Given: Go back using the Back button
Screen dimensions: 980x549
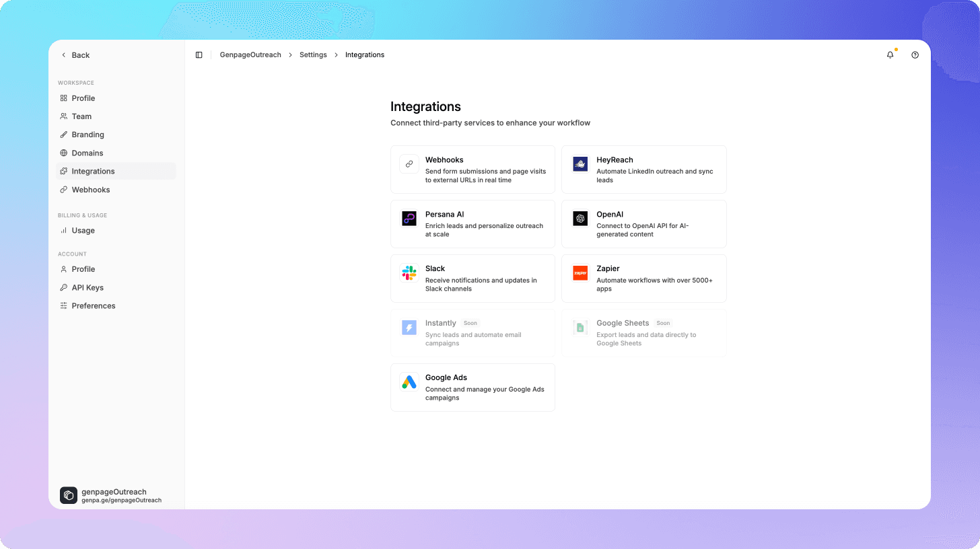Looking at the screenshot, I should (x=75, y=55).
